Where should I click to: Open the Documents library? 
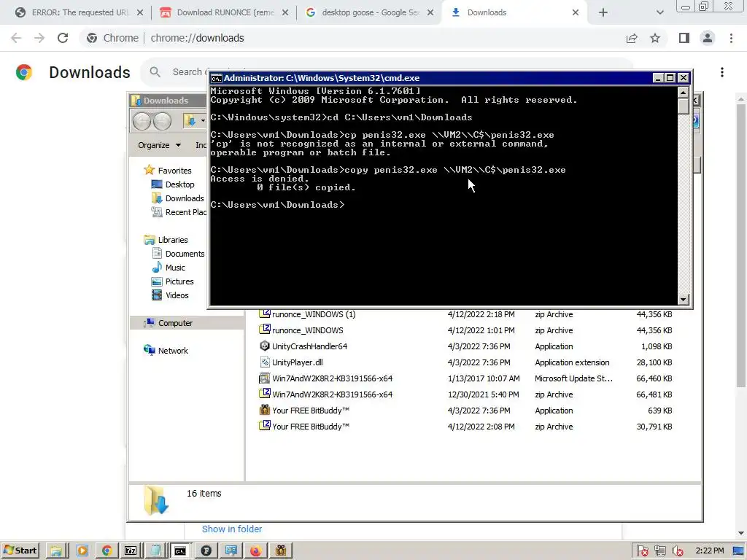point(178,254)
